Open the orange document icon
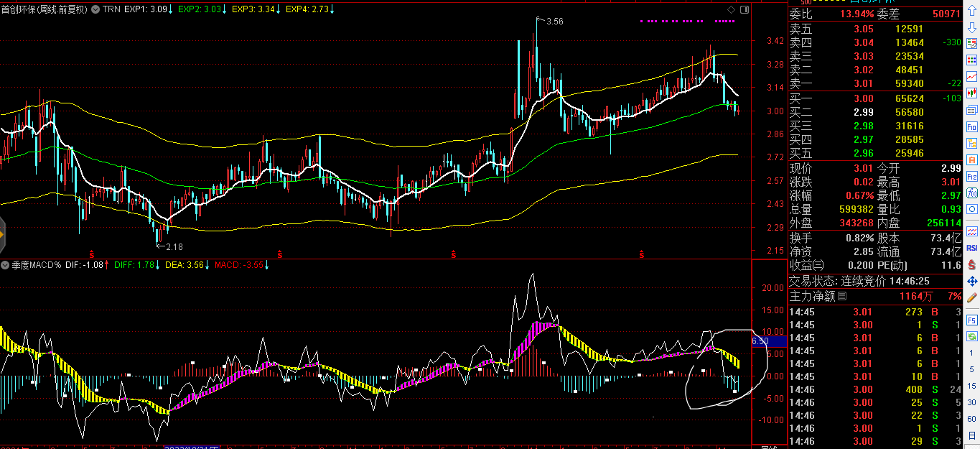The image size is (980, 449). [972, 159]
